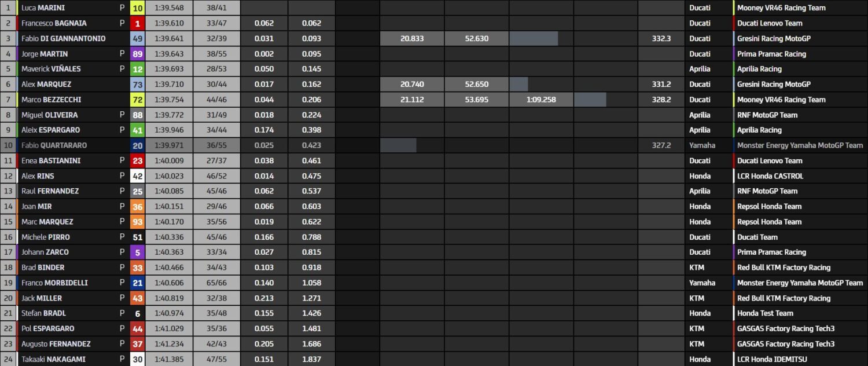Select Jorge Martin's purple 89 badge
The width and height of the screenshot is (868, 366).
[x=138, y=54]
